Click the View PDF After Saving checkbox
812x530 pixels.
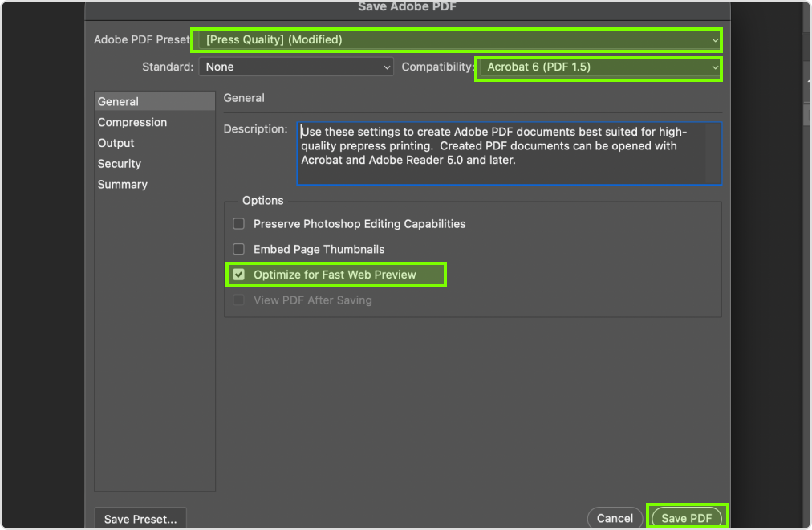point(238,300)
